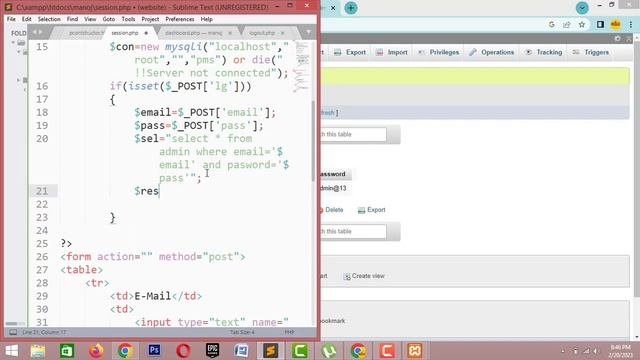This screenshot has height=360, width=640.
Task: Open the Triggers tab in phpMyAdmin
Action: tap(591, 52)
